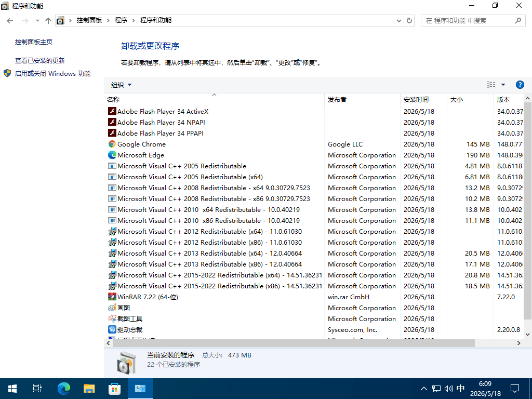This screenshot has width=532, height=399.
Task: Click 程序 in the address breadcrumb
Action: pyautogui.click(x=121, y=20)
